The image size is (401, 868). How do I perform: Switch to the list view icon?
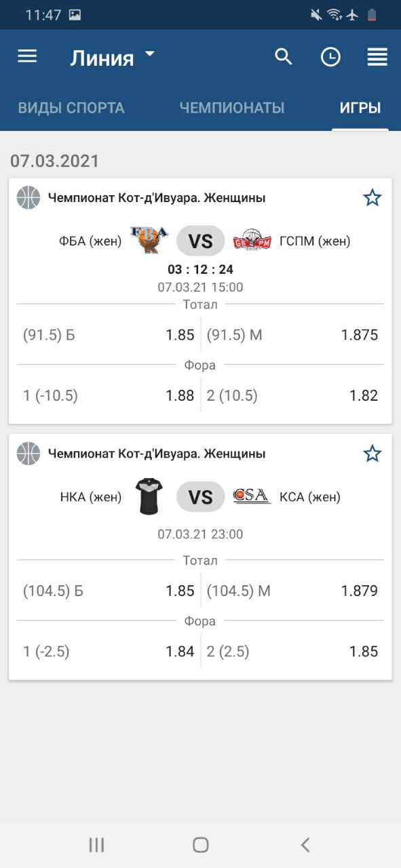(x=377, y=58)
